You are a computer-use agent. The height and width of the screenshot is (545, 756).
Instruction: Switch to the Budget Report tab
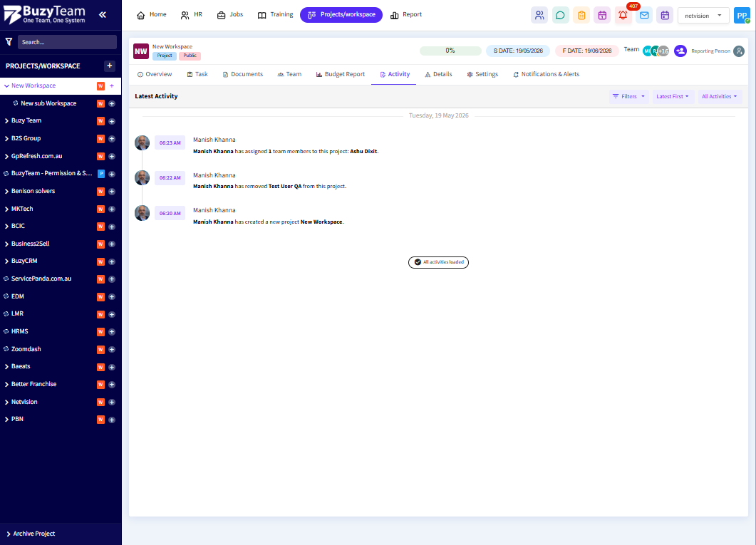(341, 74)
